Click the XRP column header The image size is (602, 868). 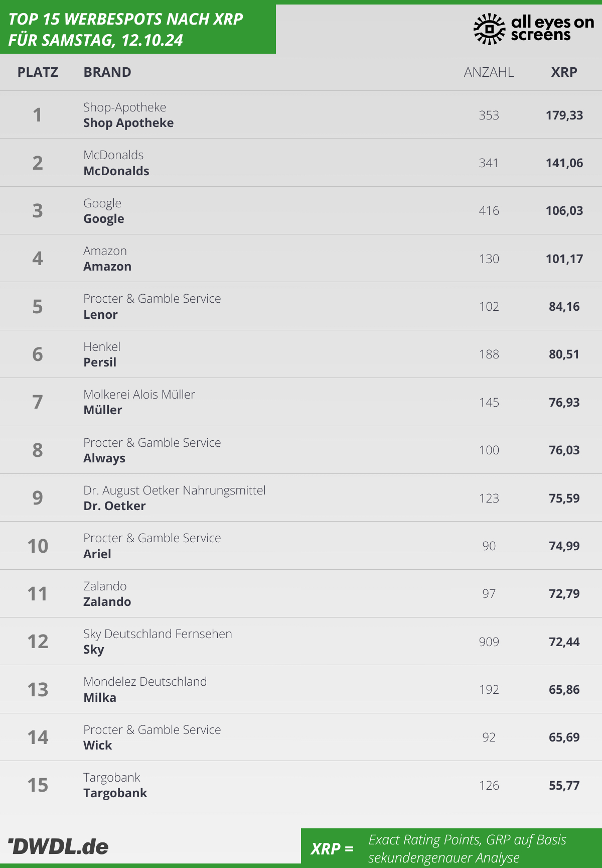click(x=564, y=72)
